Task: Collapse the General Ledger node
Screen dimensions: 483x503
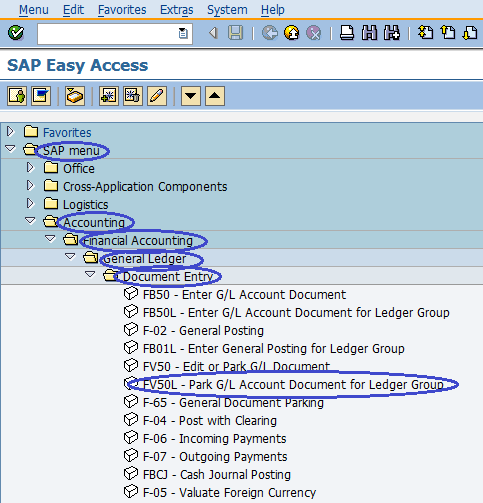Action: click(x=70, y=256)
